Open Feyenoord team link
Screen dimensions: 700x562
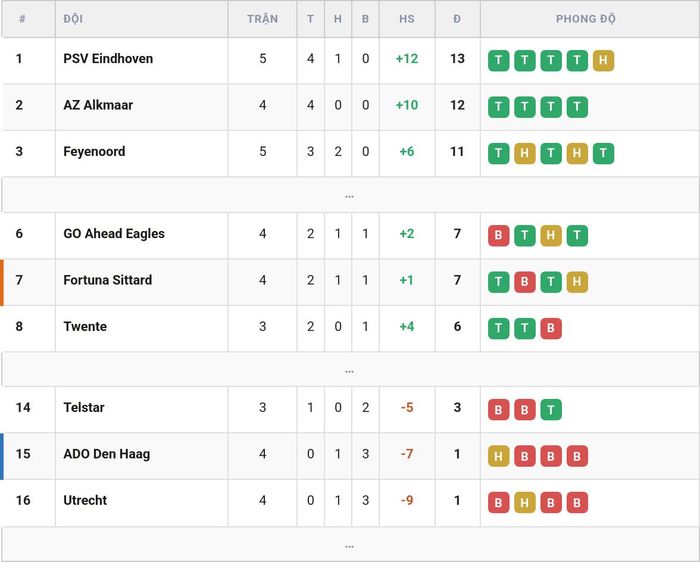pyautogui.click(x=94, y=151)
